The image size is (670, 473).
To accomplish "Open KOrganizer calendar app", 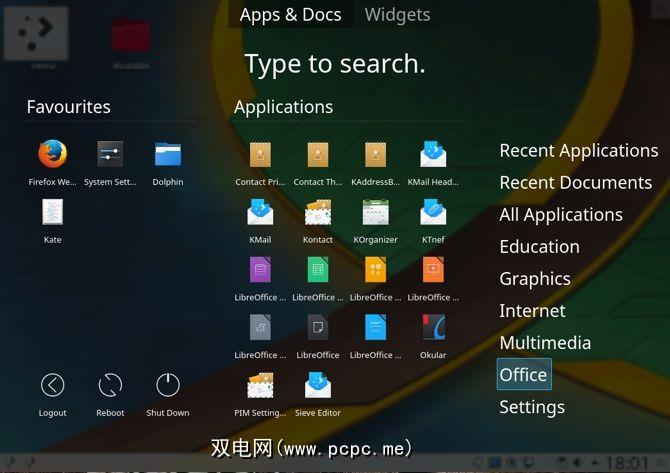I will click(375, 213).
